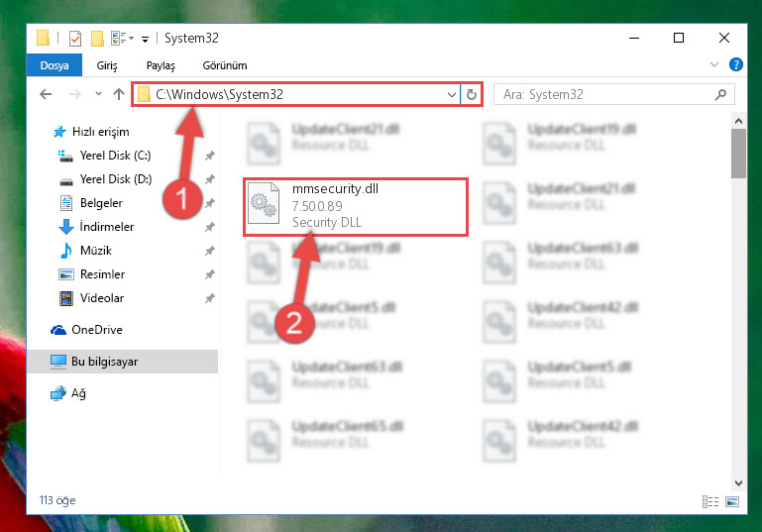Viewport: 762px width, 532px height.
Task: Go back with the left arrow button
Action: tap(46, 94)
